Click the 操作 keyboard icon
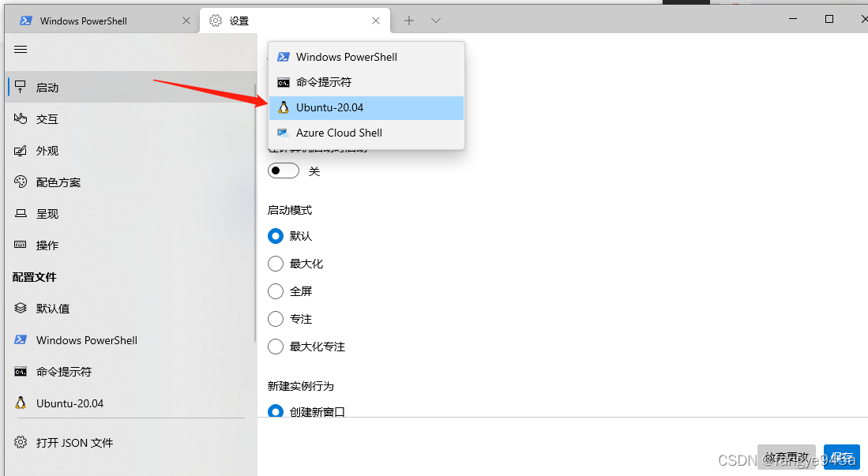Viewport: 868px width, 476px height. (21, 245)
